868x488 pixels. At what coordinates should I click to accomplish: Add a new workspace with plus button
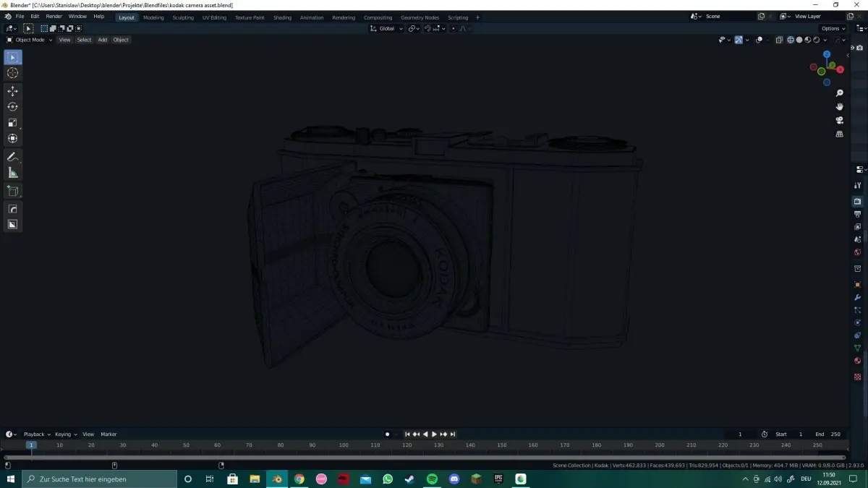(x=477, y=17)
